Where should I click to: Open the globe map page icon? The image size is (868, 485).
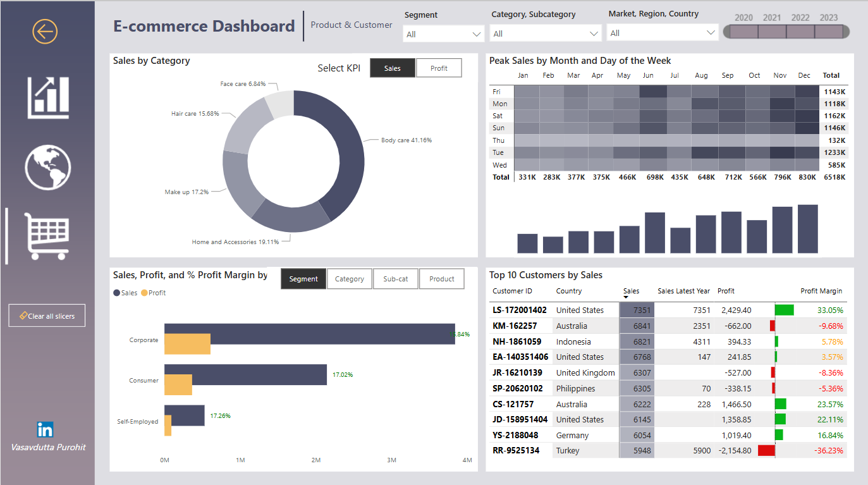48,168
